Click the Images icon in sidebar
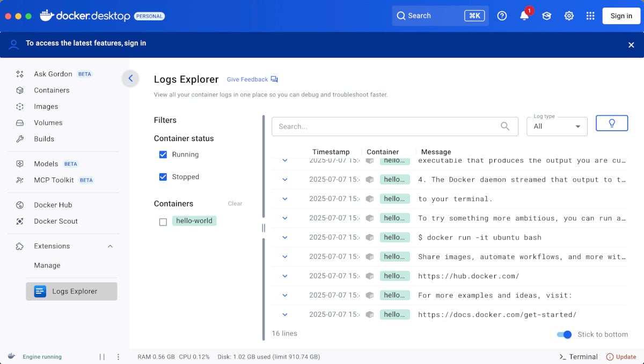 click(x=20, y=106)
